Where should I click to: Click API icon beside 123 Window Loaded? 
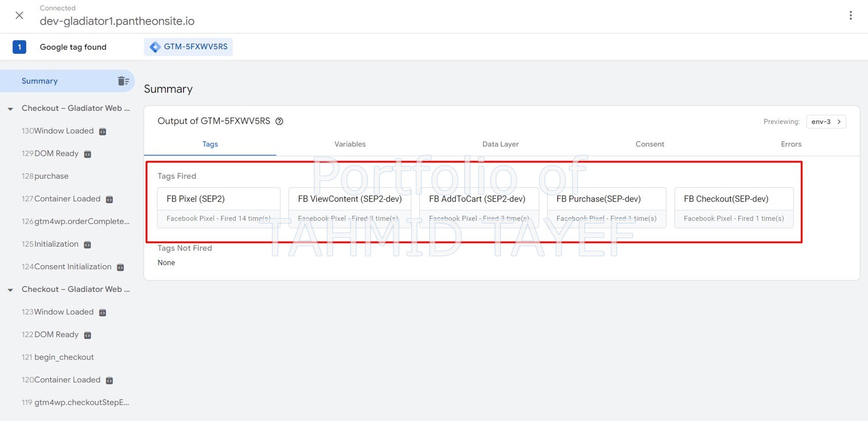103,312
